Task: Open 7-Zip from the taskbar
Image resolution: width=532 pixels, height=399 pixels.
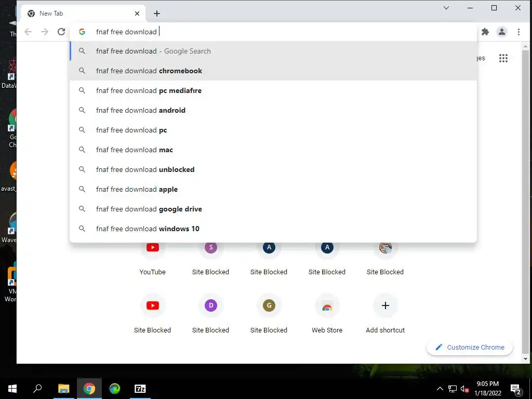Action: 140,389
